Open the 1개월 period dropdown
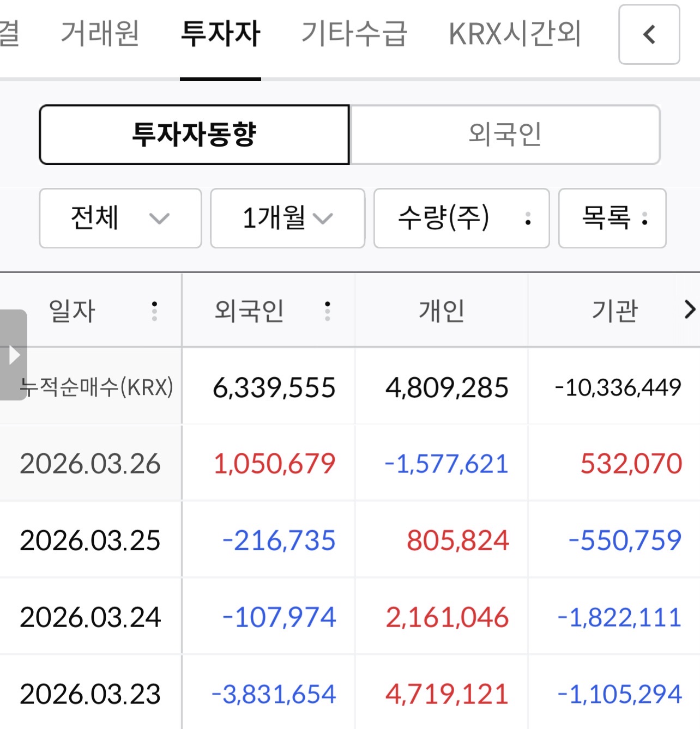The width and height of the screenshot is (700, 729). click(287, 218)
